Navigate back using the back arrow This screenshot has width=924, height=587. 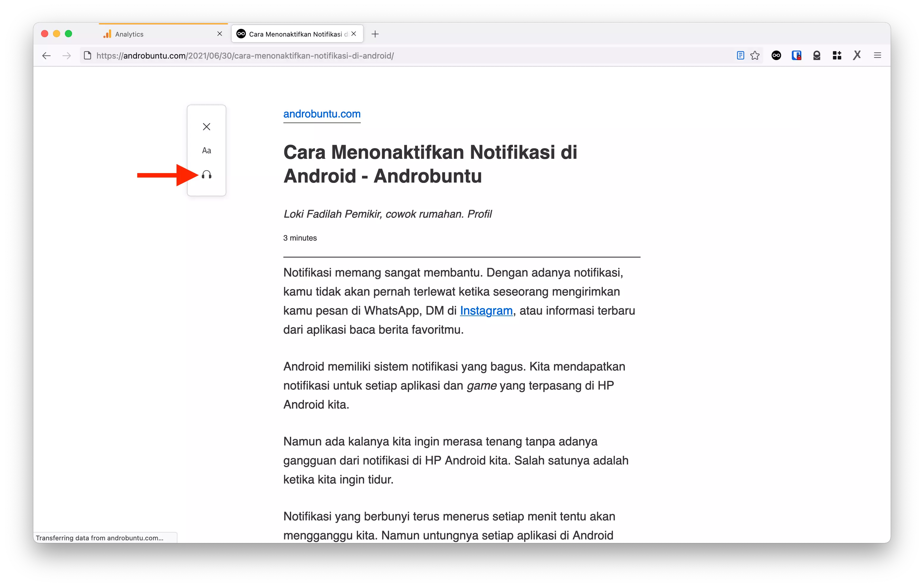click(46, 55)
